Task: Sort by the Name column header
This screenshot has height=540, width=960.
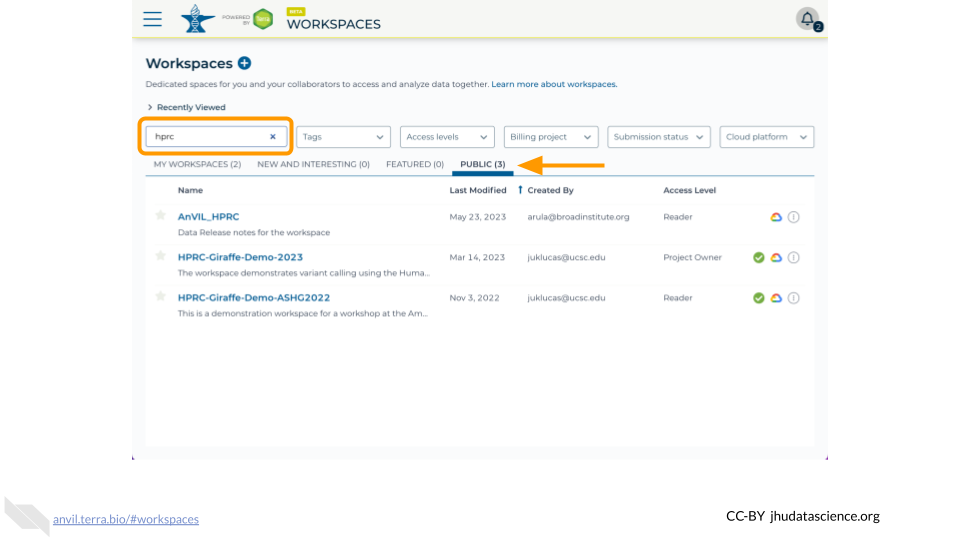Action: click(190, 190)
